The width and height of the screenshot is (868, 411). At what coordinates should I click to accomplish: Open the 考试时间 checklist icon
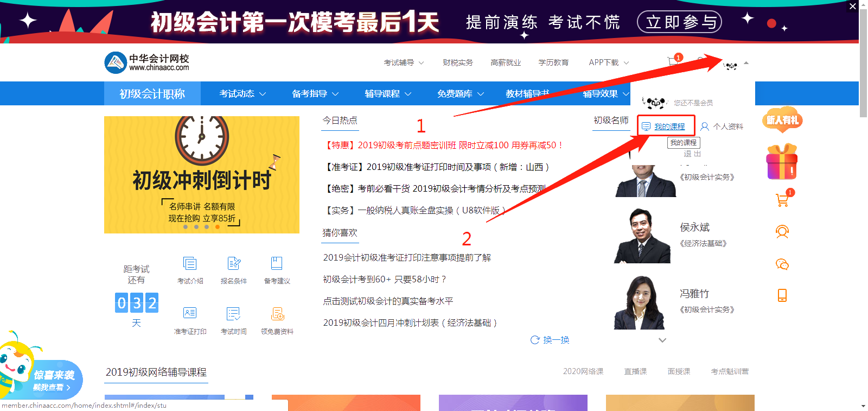click(x=233, y=314)
